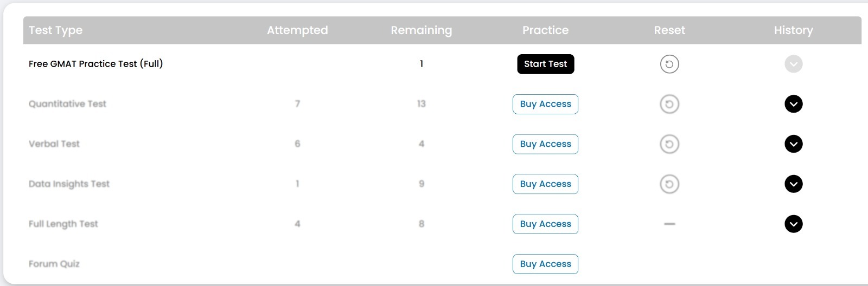Reset the Free GMAT Practice Test

pos(669,64)
